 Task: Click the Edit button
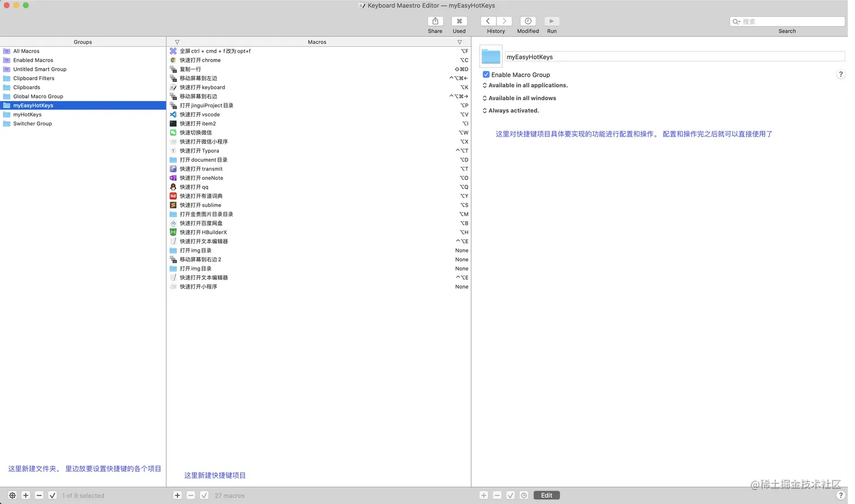tap(547, 496)
